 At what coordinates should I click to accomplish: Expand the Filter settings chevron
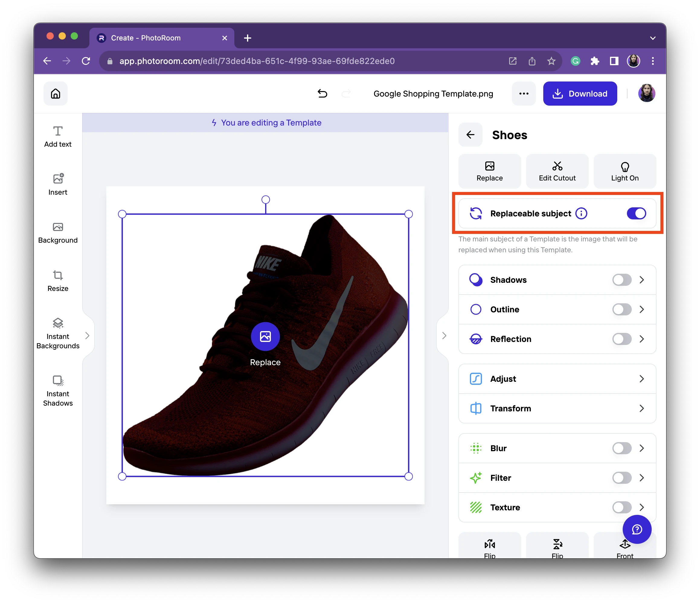pyautogui.click(x=641, y=478)
